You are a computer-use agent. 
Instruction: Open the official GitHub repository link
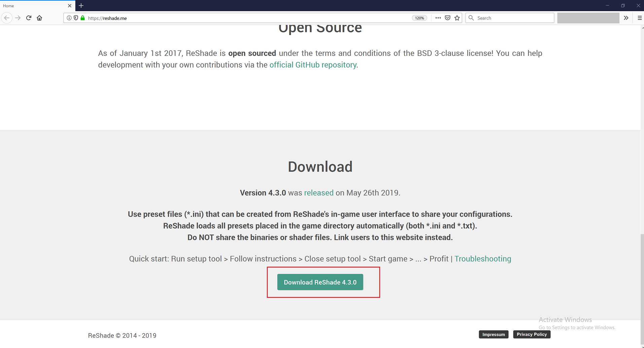[313, 65]
